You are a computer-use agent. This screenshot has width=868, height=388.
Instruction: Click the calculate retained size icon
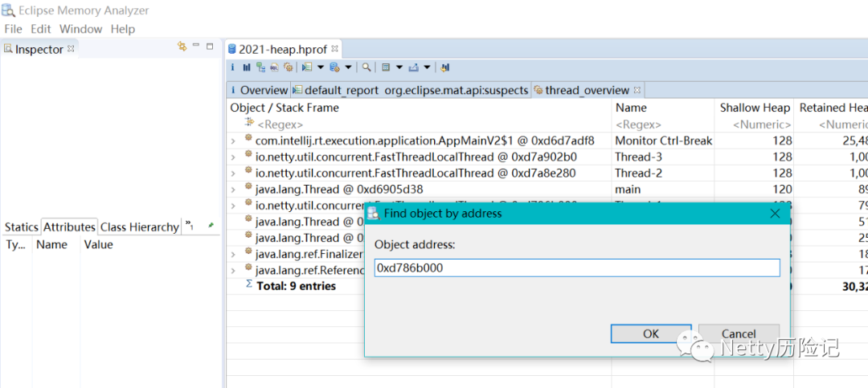point(386,67)
